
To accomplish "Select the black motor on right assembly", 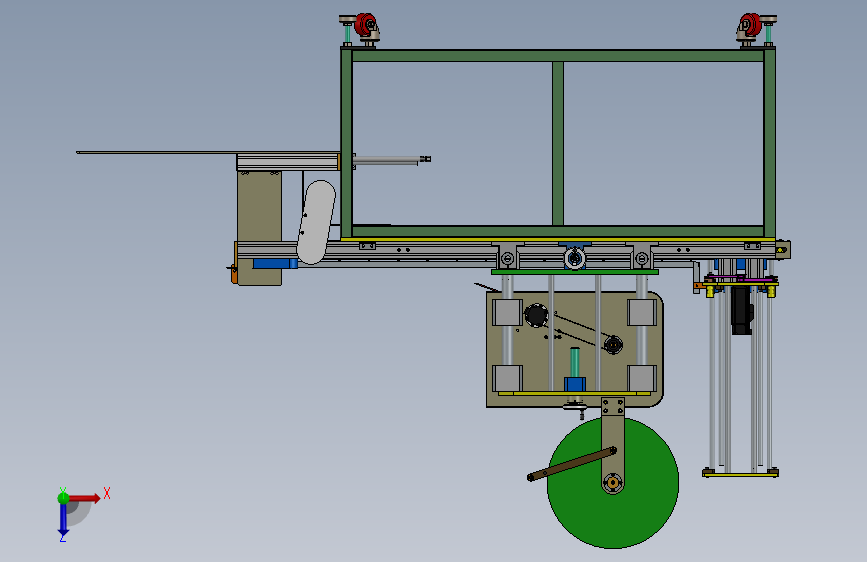I will [x=741, y=310].
